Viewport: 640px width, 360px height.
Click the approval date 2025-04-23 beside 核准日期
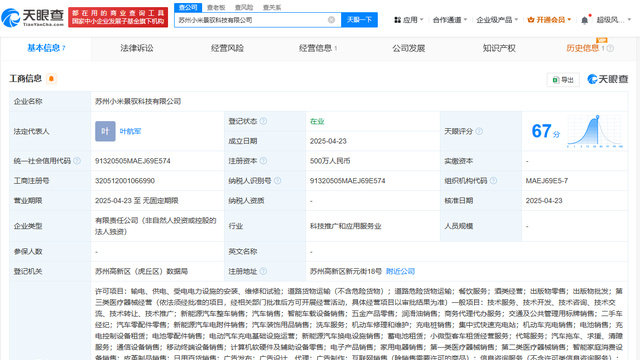click(x=544, y=201)
